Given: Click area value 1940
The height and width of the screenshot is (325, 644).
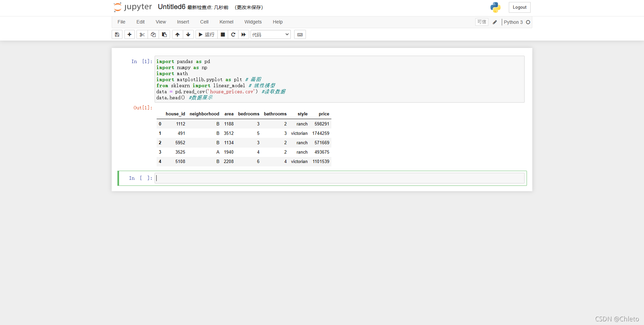Looking at the screenshot, I should pyautogui.click(x=229, y=152).
